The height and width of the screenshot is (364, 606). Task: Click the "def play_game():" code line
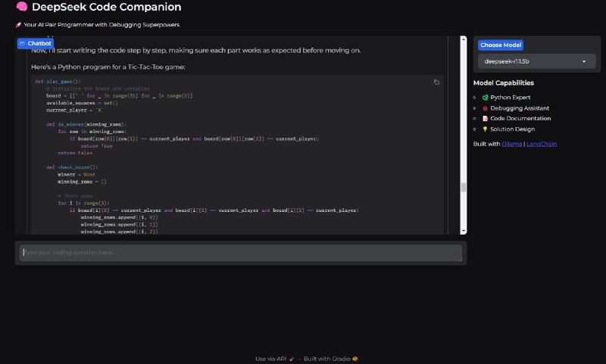pyautogui.click(x=58, y=82)
